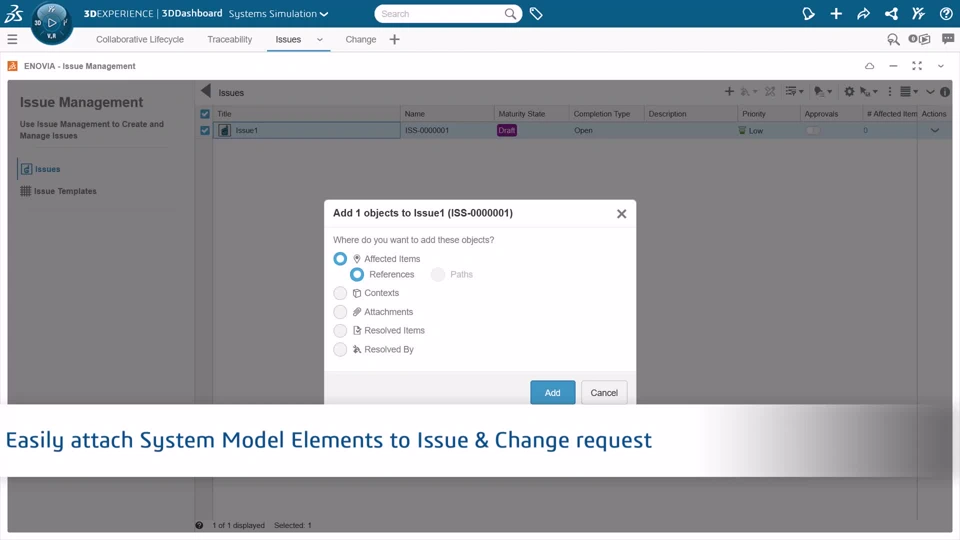Select the Paths radio button
This screenshot has height=540, width=960.
(x=438, y=274)
